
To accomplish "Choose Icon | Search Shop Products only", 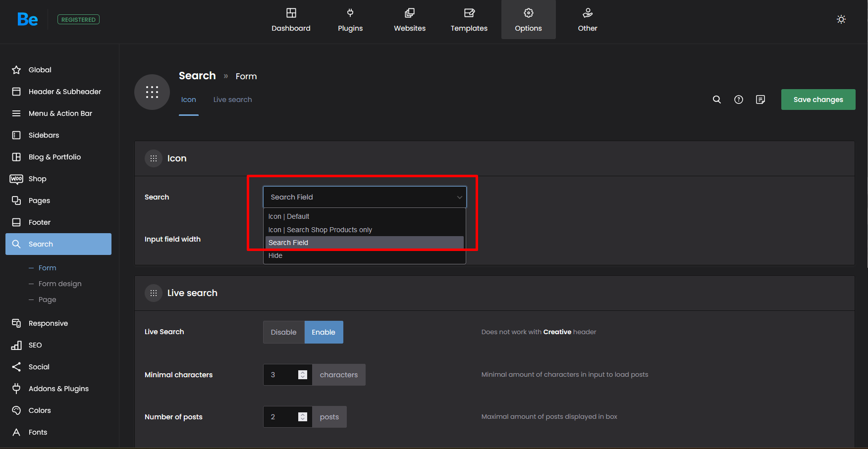I will click(x=365, y=230).
